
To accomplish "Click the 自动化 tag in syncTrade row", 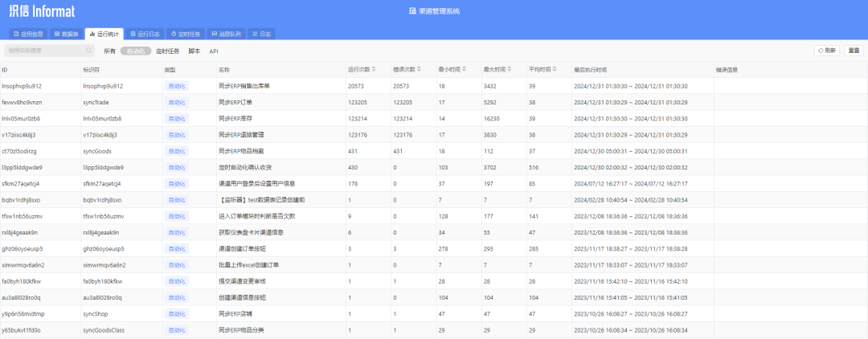I will (x=177, y=102).
